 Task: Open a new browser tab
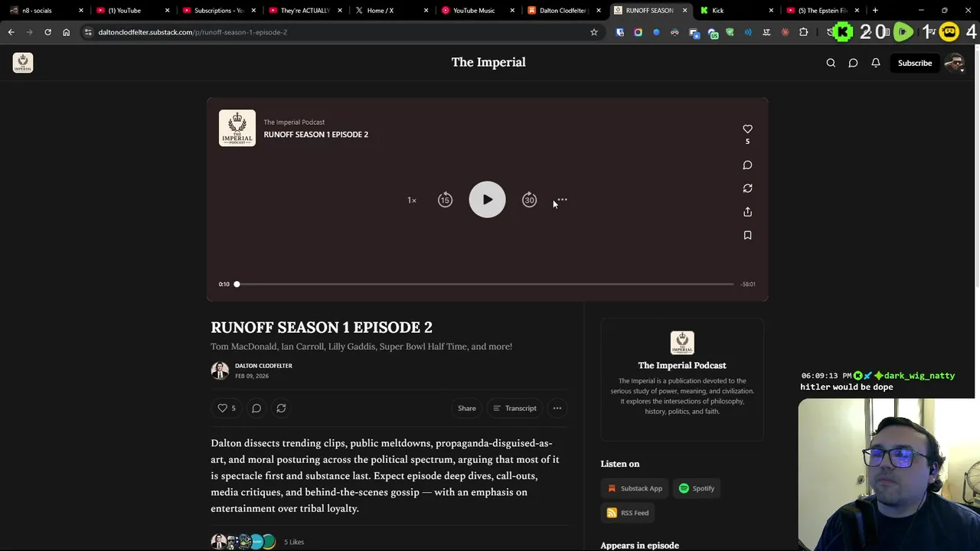tap(875, 11)
